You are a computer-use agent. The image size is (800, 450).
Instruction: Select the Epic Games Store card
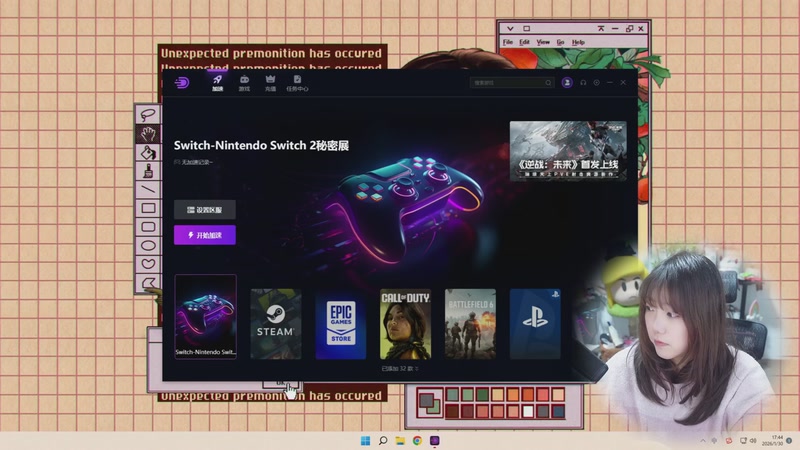(x=340, y=324)
